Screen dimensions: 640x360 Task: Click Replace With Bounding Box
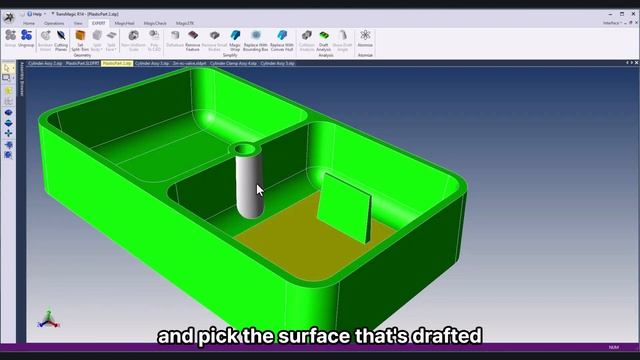coord(256,41)
